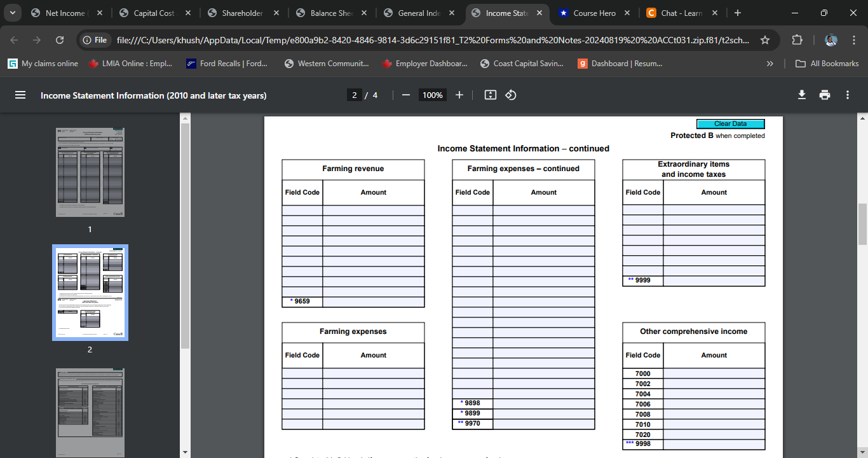Screen dimensions: 868x458
Task: Click the Clear Data button
Action: [731, 124]
